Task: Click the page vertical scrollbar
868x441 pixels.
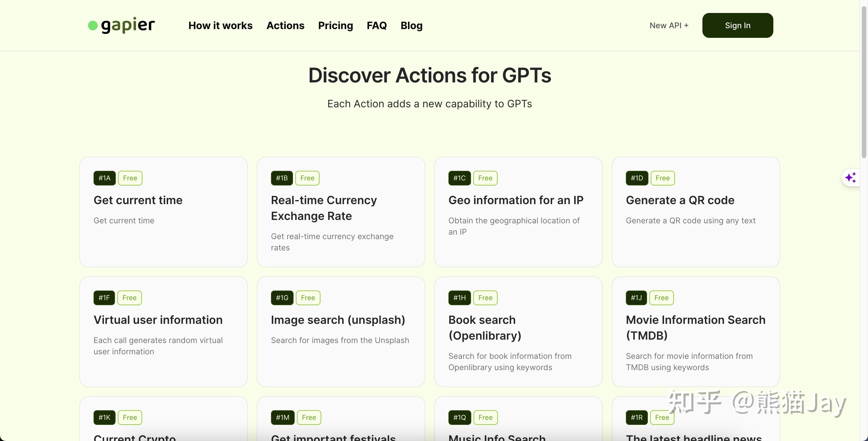Action: click(x=863, y=81)
